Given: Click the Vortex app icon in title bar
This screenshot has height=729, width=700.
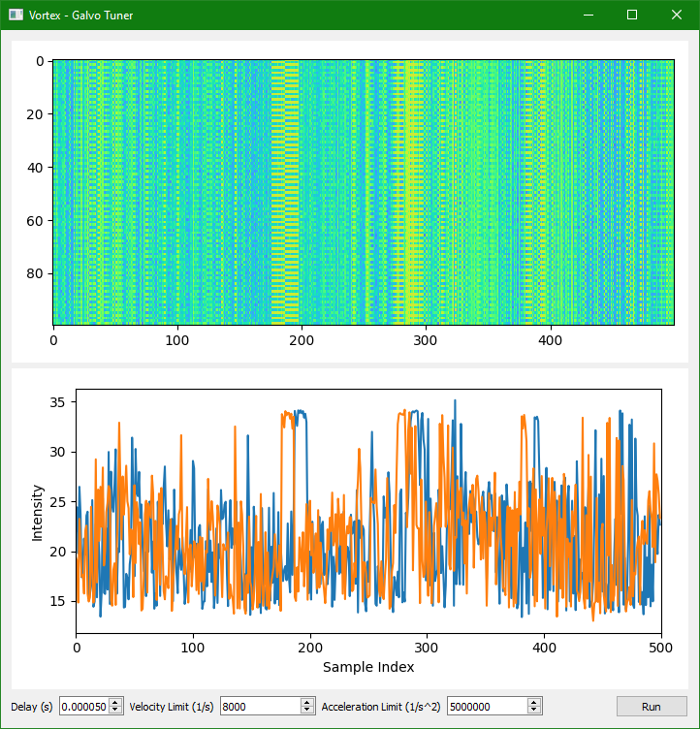Looking at the screenshot, I should click(x=16, y=15).
